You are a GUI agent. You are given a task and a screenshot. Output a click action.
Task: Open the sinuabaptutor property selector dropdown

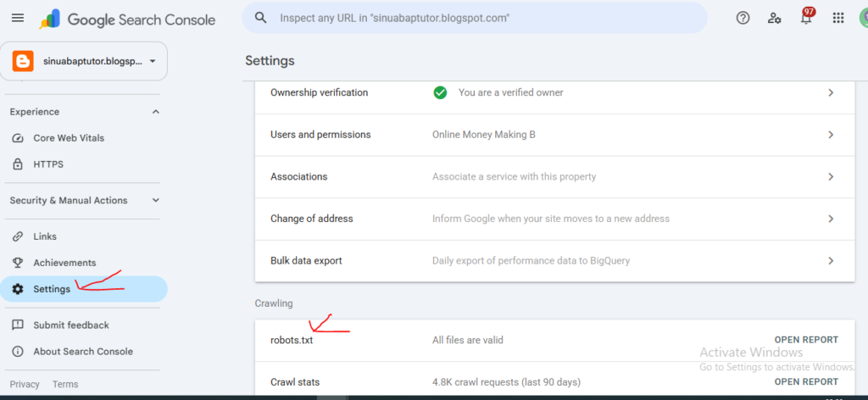[x=84, y=61]
